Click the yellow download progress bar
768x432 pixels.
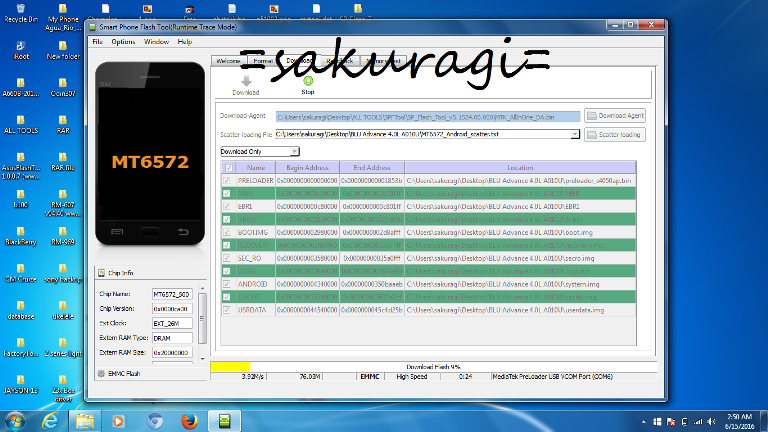click(x=230, y=367)
